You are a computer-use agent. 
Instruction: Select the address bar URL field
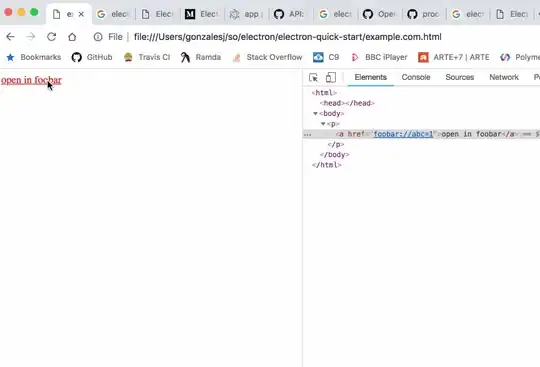tap(288, 37)
